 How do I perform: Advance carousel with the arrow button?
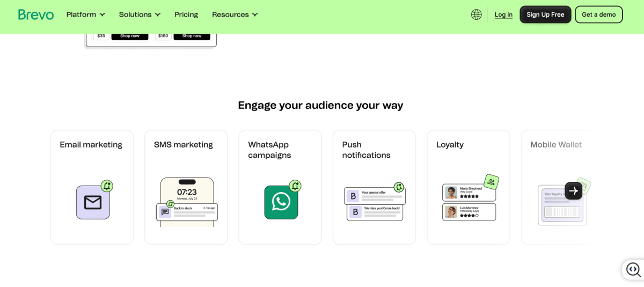(x=573, y=190)
